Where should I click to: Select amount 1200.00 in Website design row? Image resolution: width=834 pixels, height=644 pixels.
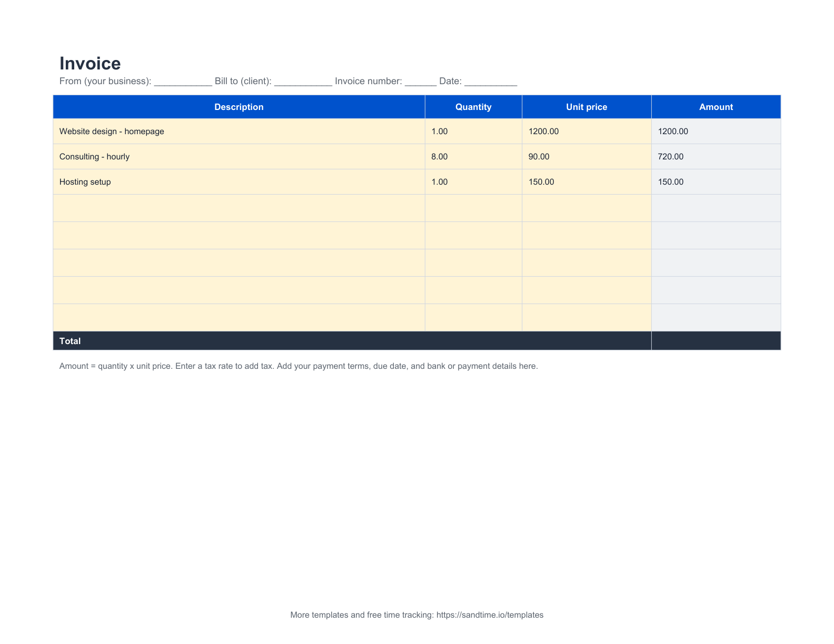tap(716, 132)
